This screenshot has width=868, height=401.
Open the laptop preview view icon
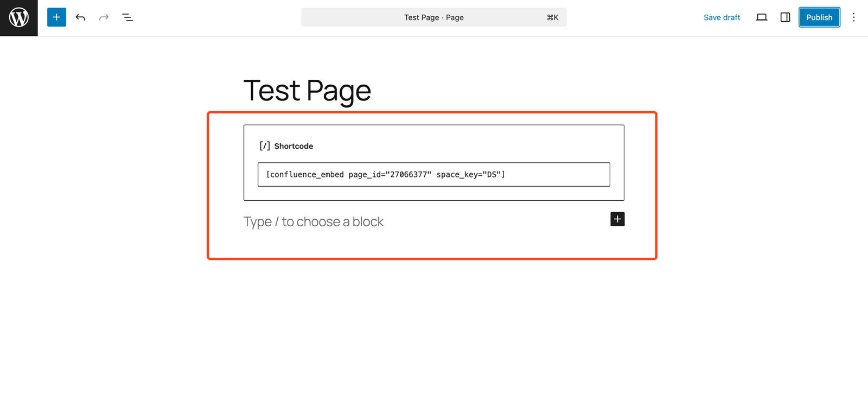coord(762,17)
